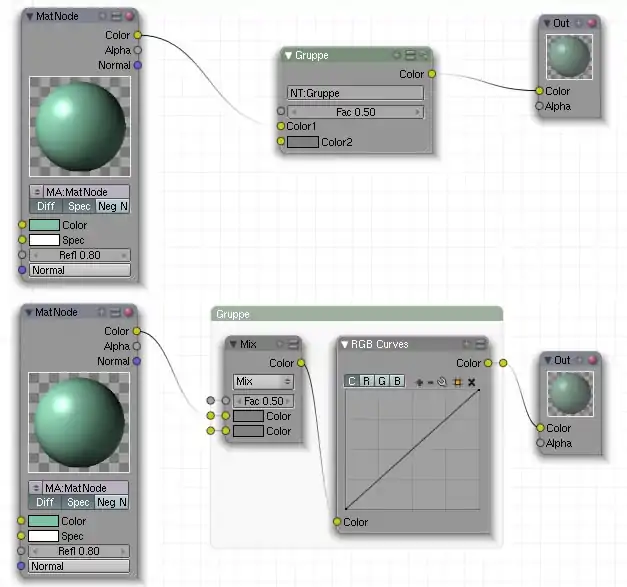This screenshot has width=627, height=587.
Task: Click options bars icon on Mix node header
Action: click(294, 344)
